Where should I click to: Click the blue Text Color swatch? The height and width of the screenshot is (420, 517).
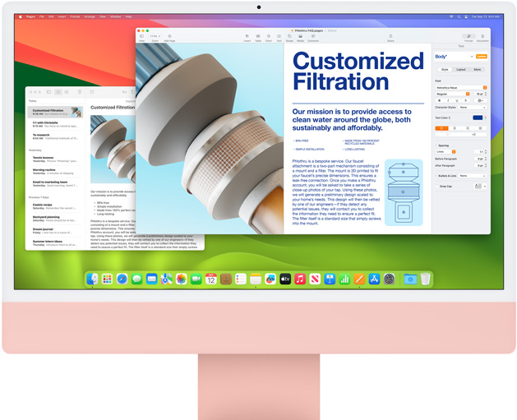point(477,118)
